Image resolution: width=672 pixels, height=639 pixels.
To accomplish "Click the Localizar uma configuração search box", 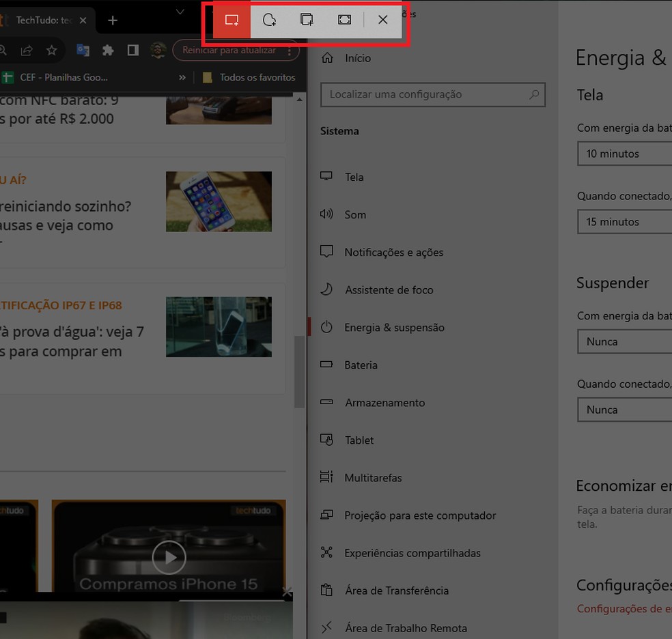I will point(427,95).
